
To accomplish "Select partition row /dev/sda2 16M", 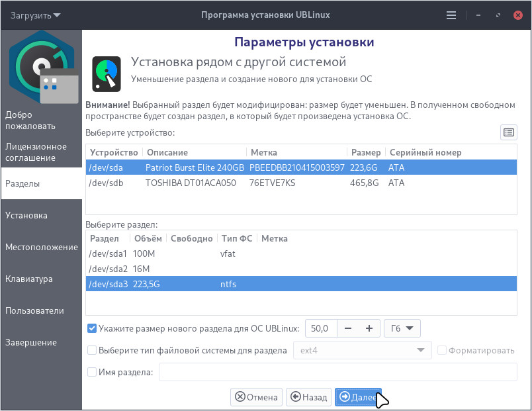I will click(301, 269).
